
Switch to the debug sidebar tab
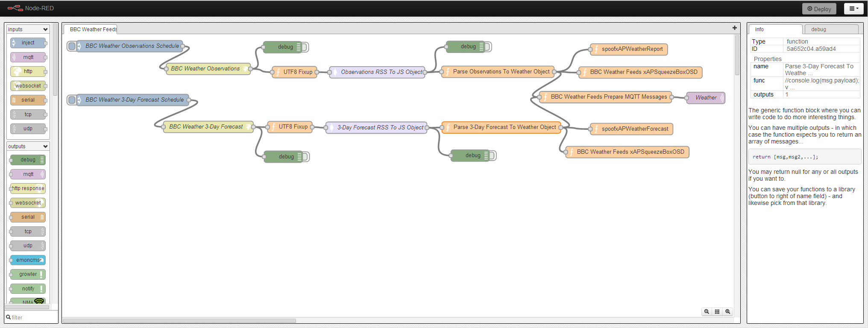click(831, 29)
